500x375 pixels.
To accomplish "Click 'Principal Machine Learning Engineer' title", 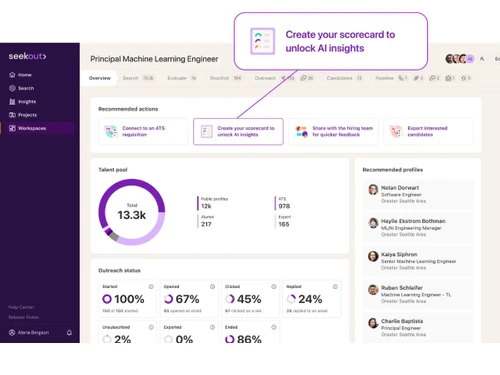I will click(x=154, y=59).
